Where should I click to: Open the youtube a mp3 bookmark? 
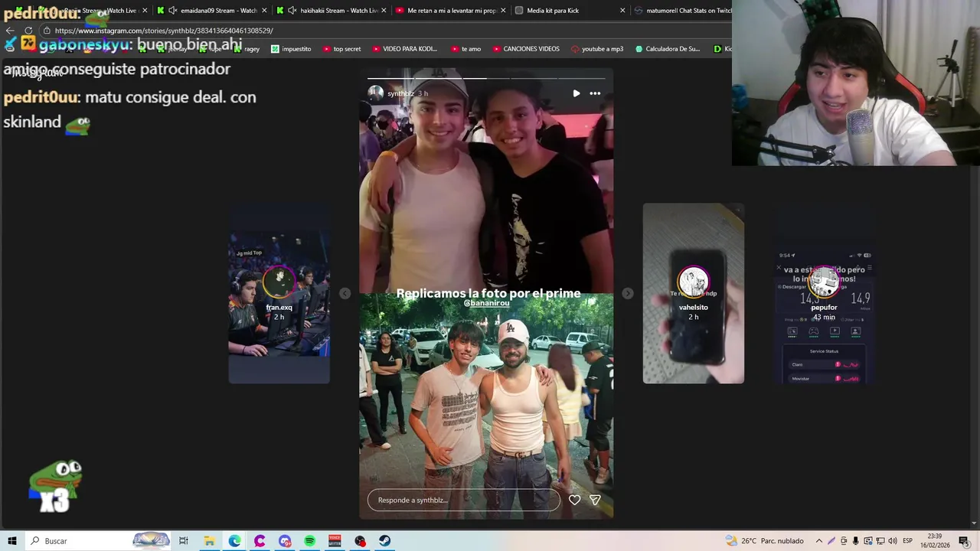coord(596,49)
